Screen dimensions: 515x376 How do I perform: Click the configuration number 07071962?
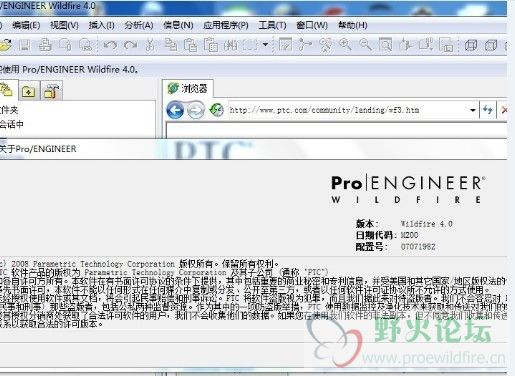pos(418,247)
